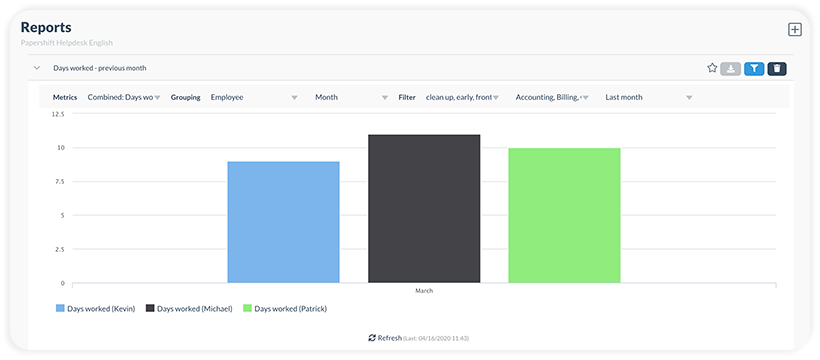Add a new report with plus icon

(x=794, y=30)
